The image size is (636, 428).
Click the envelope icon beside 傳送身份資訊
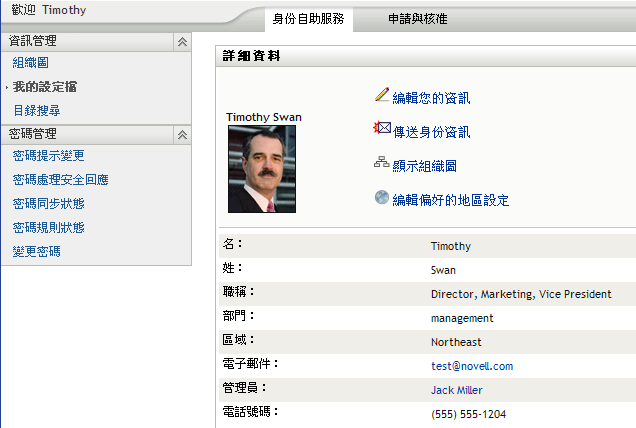coord(382,128)
